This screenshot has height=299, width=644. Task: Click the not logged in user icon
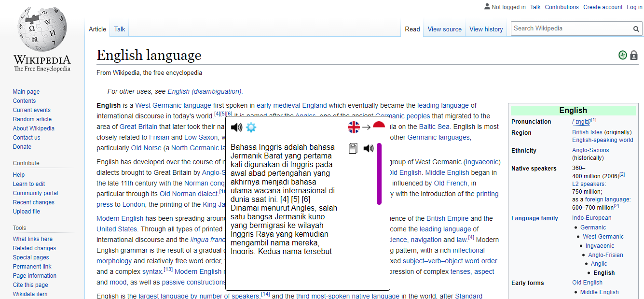tap(487, 7)
